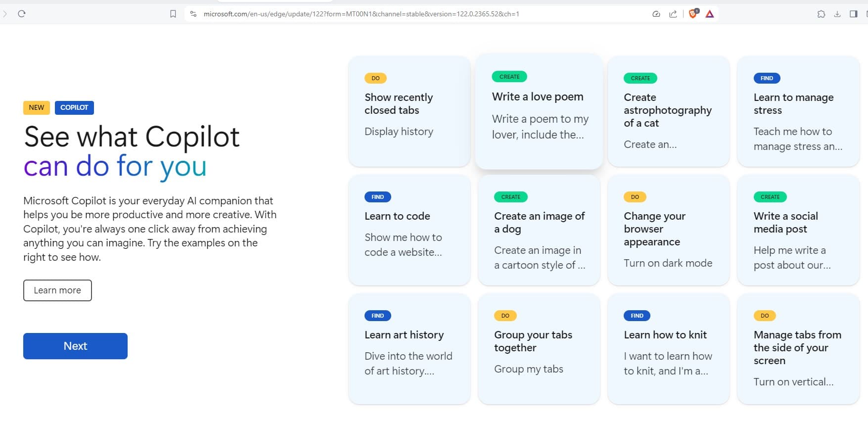Bookmark this page using the bookmark icon
Viewport: 868px width, 425px height.
point(173,14)
